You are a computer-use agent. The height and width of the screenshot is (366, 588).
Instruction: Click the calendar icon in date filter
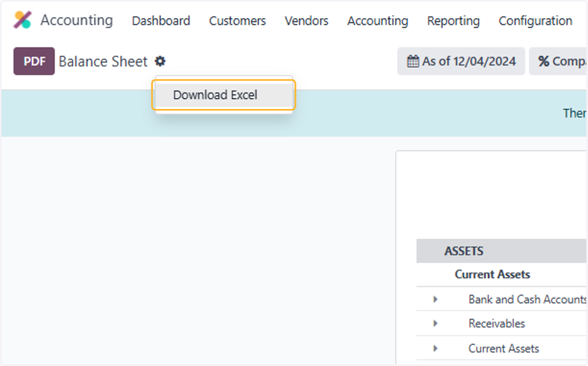pyautogui.click(x=413, y=61)
